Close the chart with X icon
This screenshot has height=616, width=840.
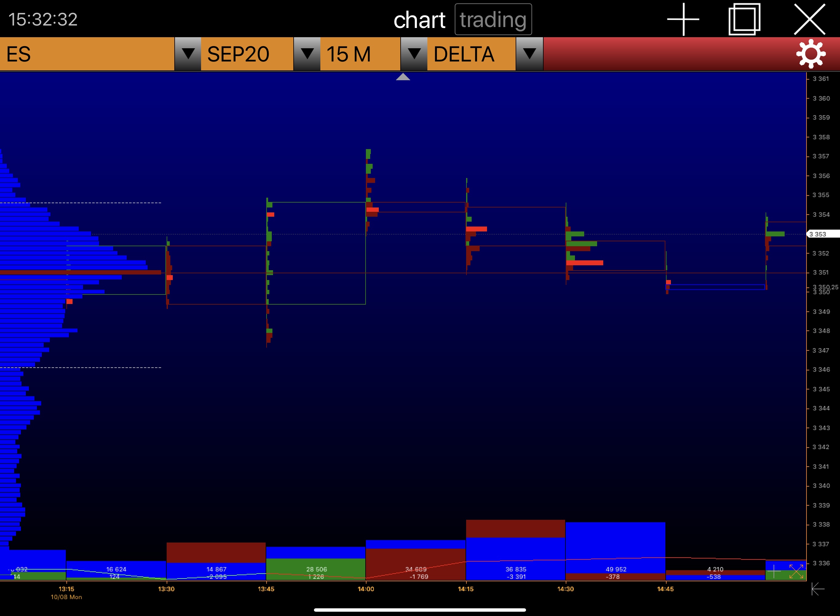[810, 19]
